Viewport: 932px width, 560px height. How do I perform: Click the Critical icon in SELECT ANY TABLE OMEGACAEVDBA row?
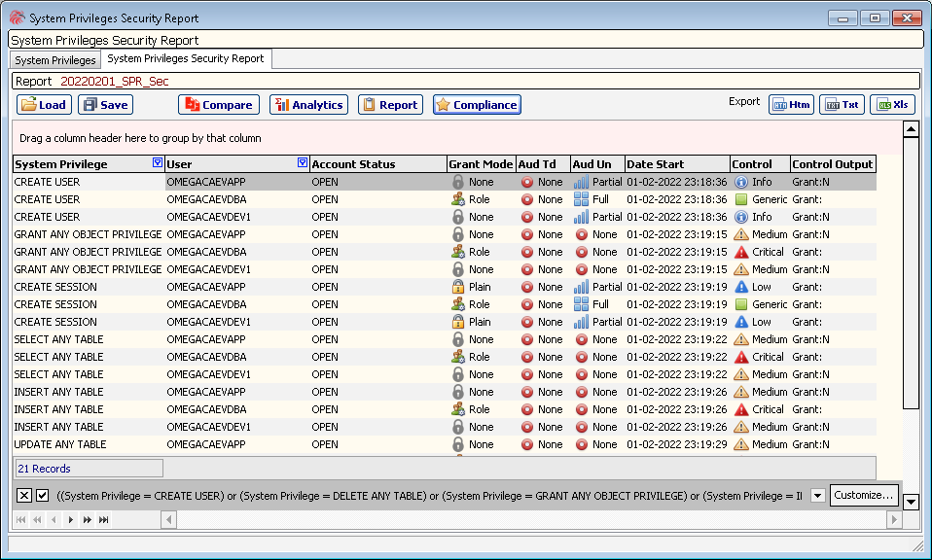coord(740,357)
